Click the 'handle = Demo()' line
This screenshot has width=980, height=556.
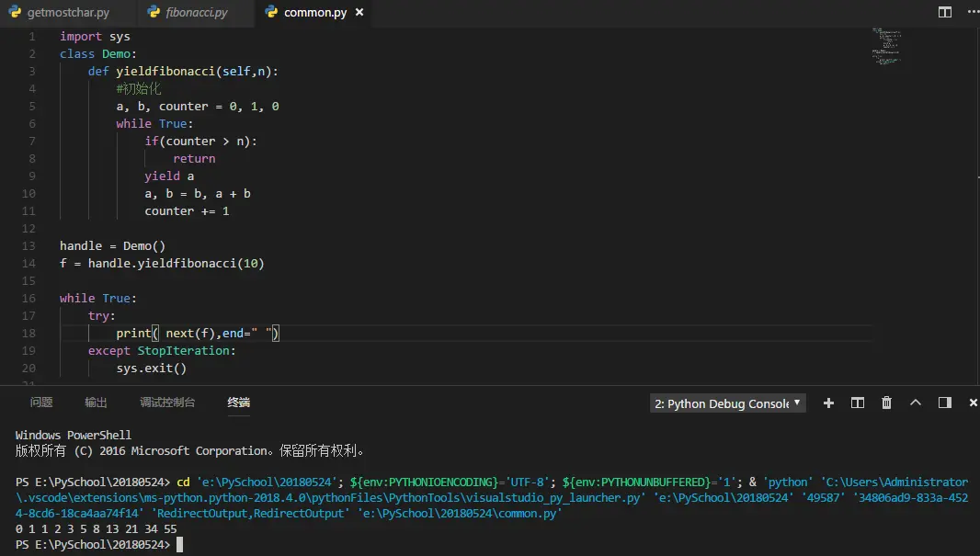click(112, 246)
